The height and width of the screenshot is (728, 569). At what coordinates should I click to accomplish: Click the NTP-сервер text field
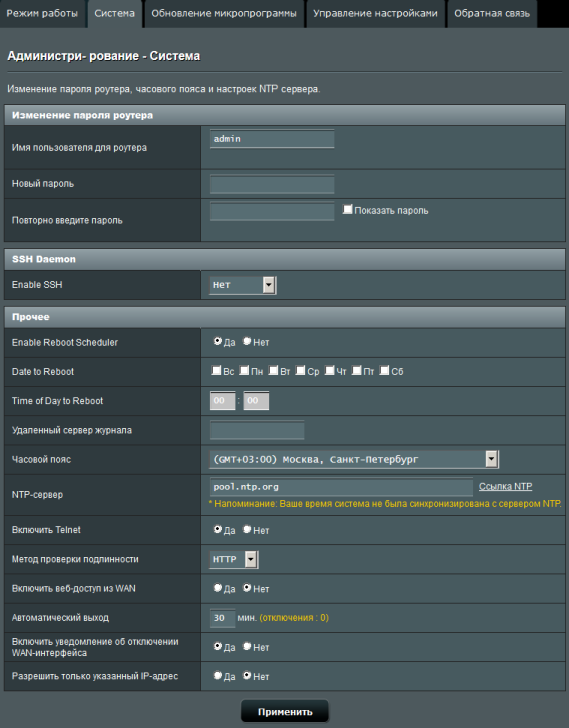click(x=341, y=487)
